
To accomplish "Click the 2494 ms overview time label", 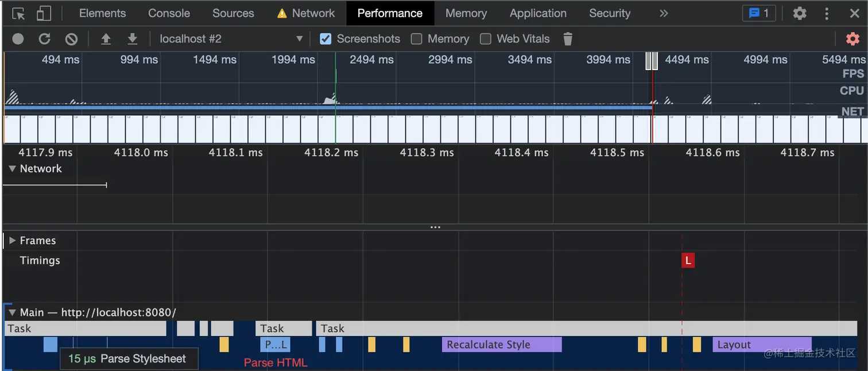I will (371, 60).
